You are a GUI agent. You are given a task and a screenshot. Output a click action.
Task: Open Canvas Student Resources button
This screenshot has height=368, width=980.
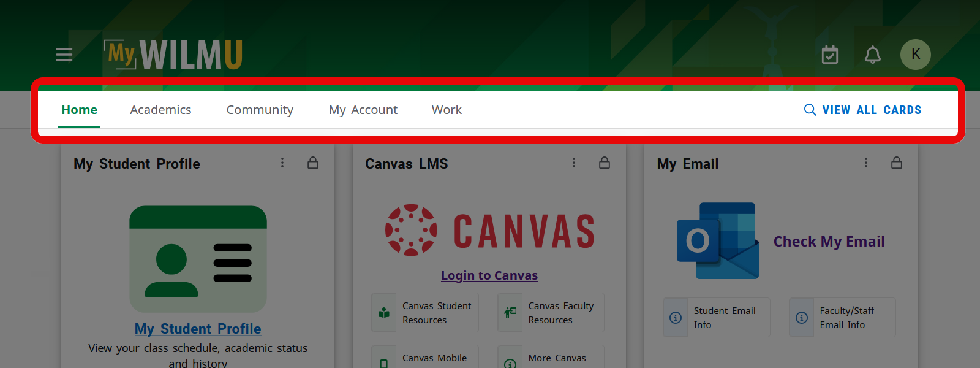click(425, 313)
